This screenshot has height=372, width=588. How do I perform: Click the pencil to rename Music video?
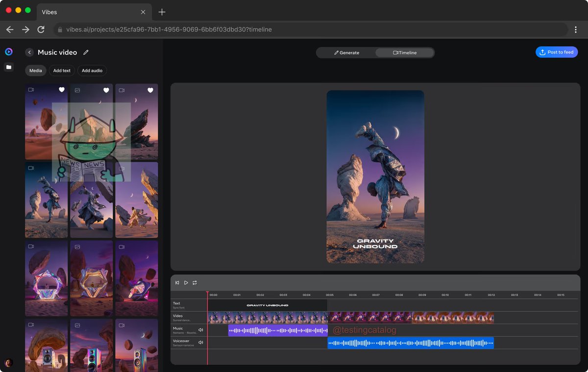pos(86,52)
